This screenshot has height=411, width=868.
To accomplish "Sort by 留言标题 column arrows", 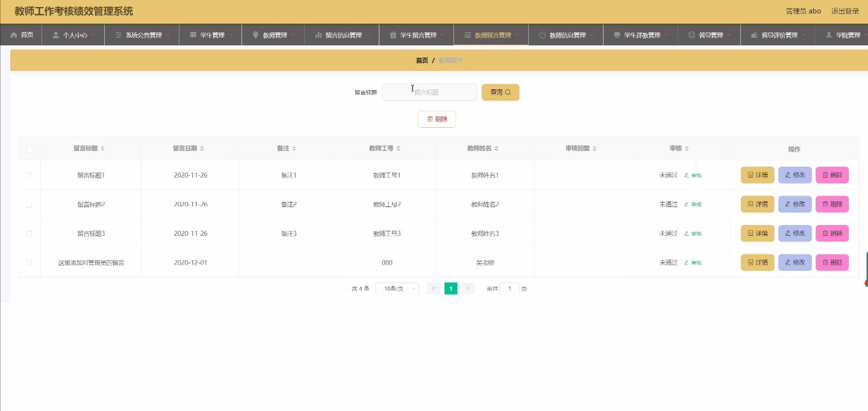I will 102,148.
